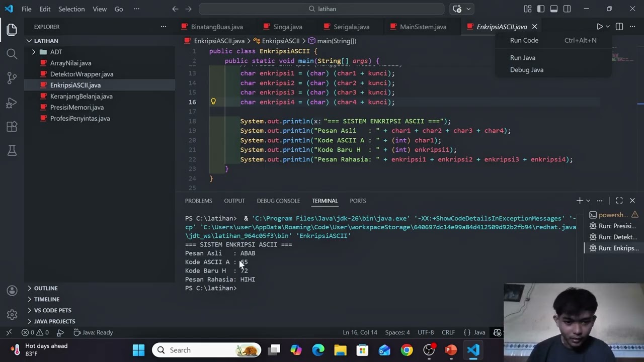Viewport: 644px width, 362px height.
Task: Toggle the Secondary Side Bar visibility
Action: click(x=567, y=9)
